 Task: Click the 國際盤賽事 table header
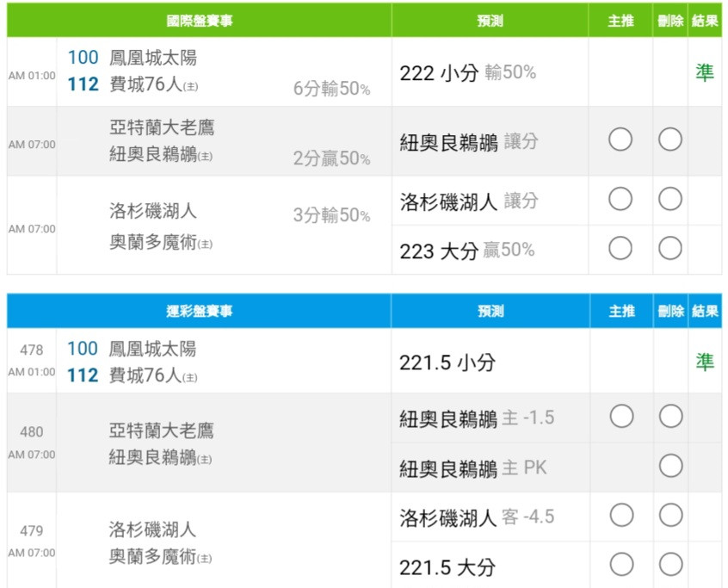(x=199, y=21)
